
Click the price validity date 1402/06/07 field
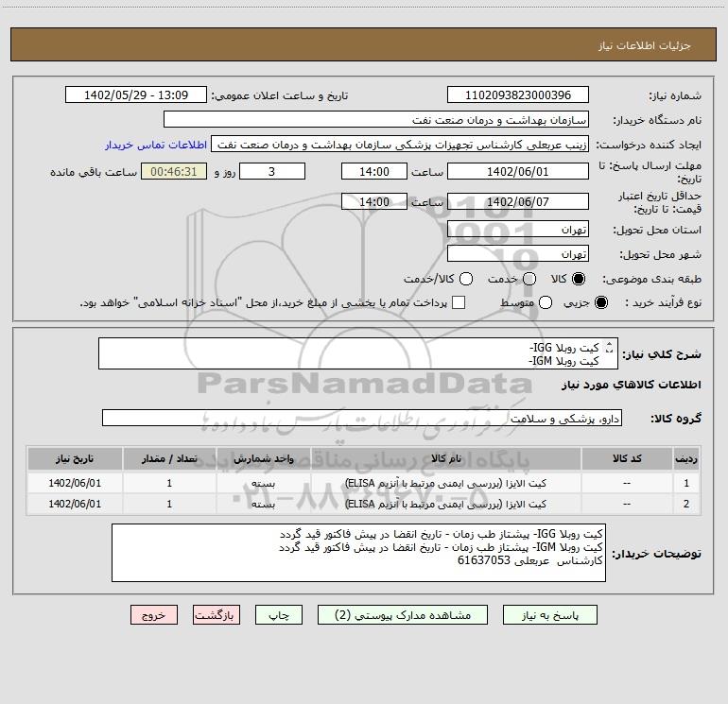click(518, 202)
